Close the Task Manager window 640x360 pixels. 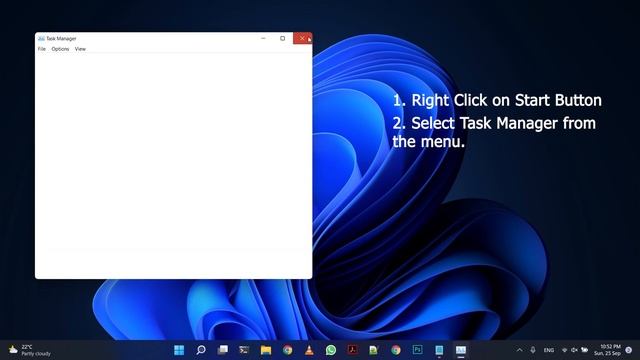click(x=302, y=38)
